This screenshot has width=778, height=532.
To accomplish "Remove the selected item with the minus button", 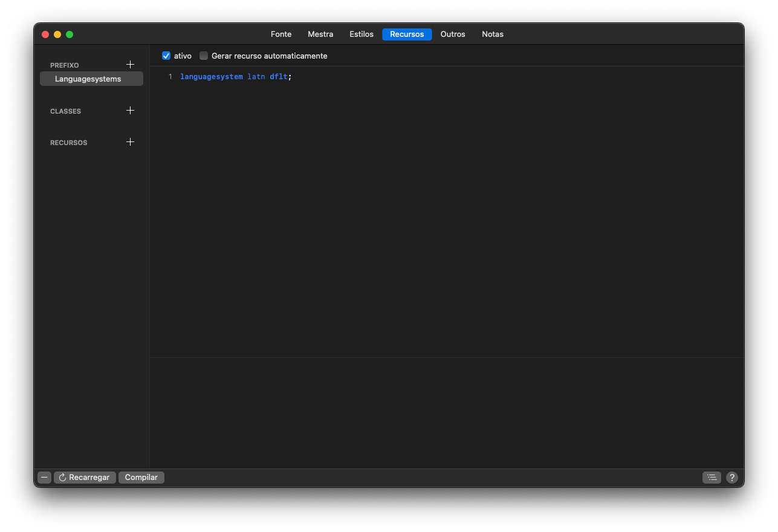I will coord(44,478).
